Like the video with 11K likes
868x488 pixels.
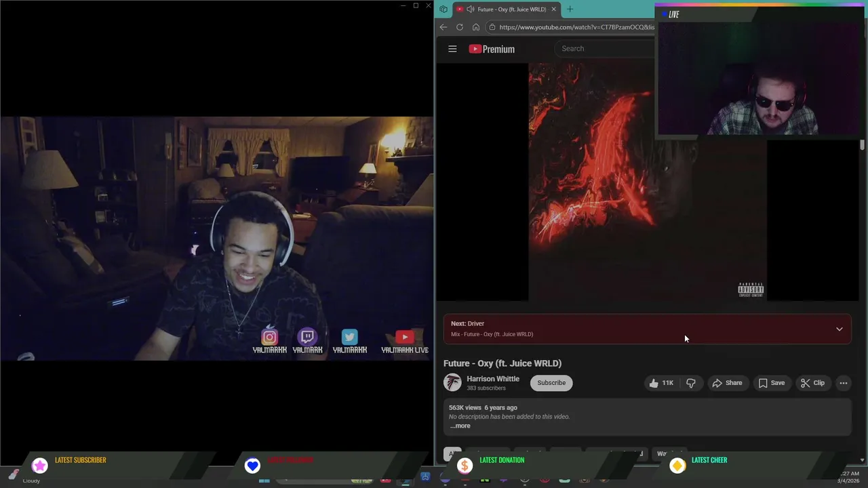tap(661, 383)
